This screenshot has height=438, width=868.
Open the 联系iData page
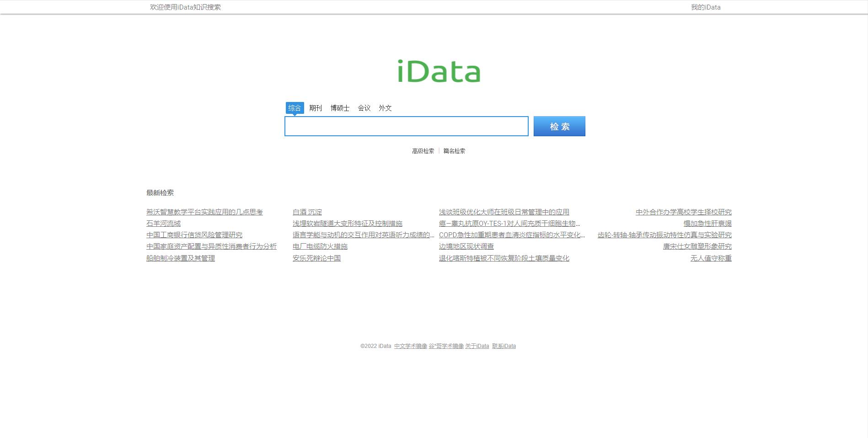[x=504, y=346]
